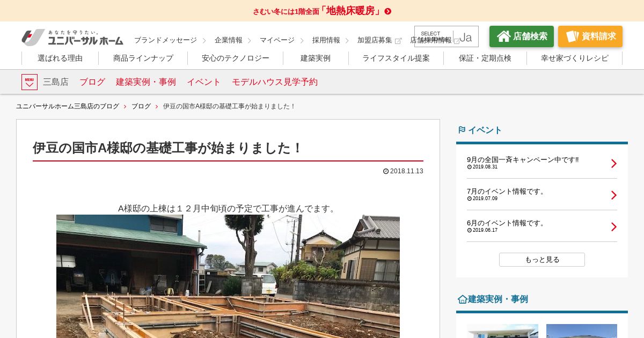Open the red MENU icon
Screen dimensions: 644x338
tap(30, 82)
